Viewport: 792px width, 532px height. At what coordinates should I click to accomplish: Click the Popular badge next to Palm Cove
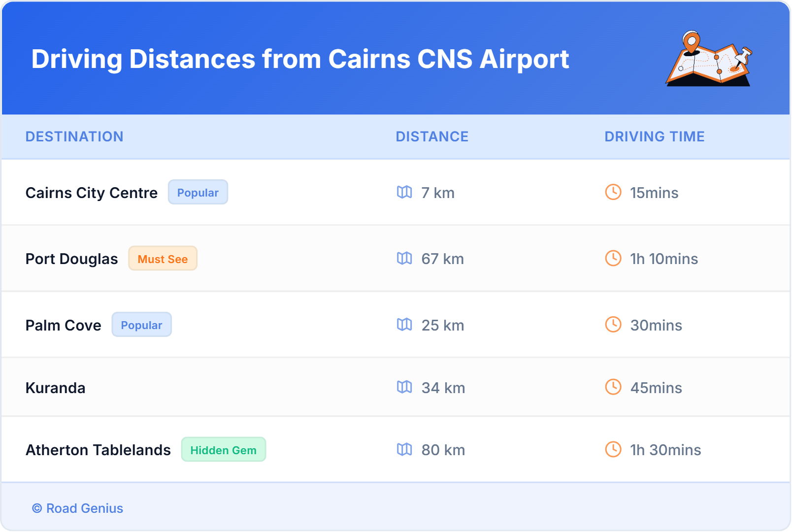tap(141, 325)
